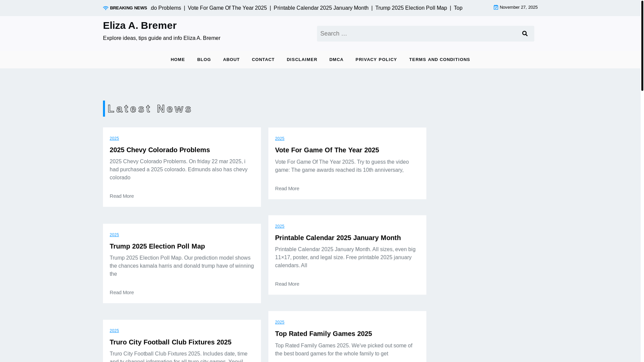The height and width of the screenshot is (362, 644).
Task: Click the page vertical scrollbar thumb
Action: click(x=642, y=45)
